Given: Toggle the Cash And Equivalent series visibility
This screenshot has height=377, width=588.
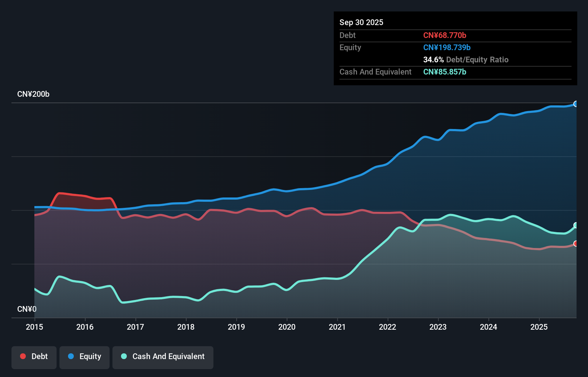Looking at the screenshot, I should 163,357.
